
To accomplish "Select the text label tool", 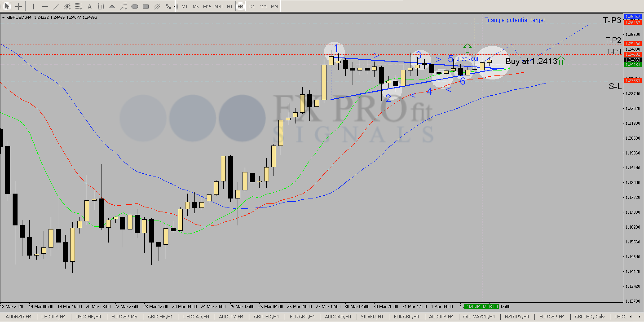I will (x=90, y=7).
